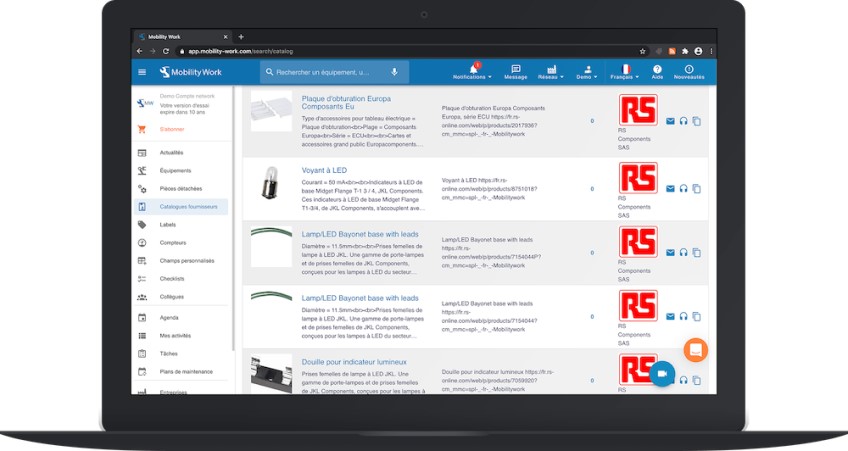Screen dimensions: 848x451
Task: Open the Notifications bell dropdown
Action: pos(473,71)
